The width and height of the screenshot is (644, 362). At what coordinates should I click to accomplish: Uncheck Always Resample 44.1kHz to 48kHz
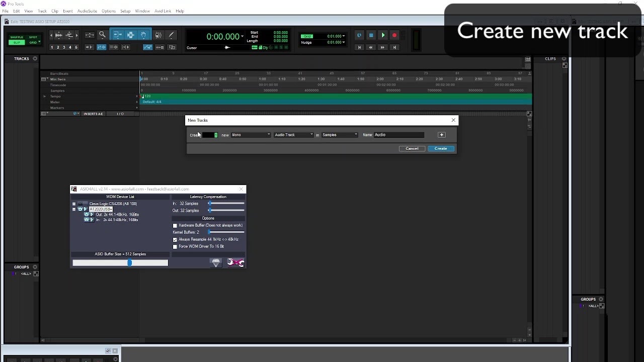[x=175, y=240]
